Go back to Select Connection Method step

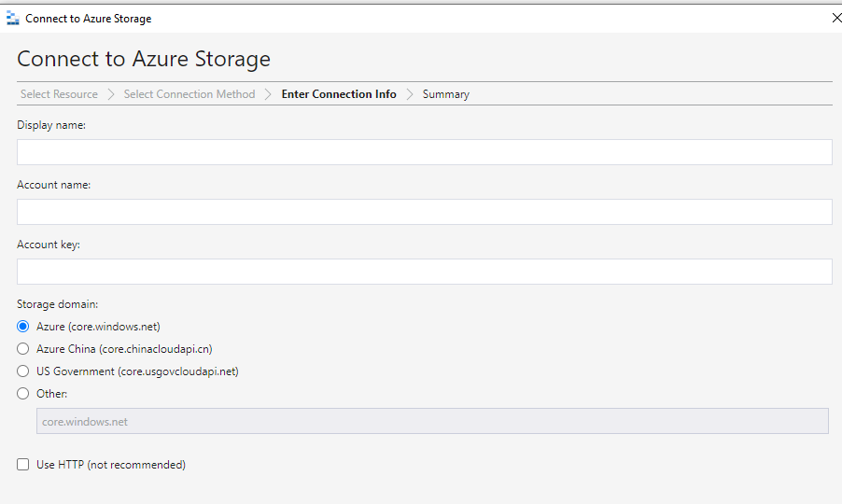[x=189, y=94]
